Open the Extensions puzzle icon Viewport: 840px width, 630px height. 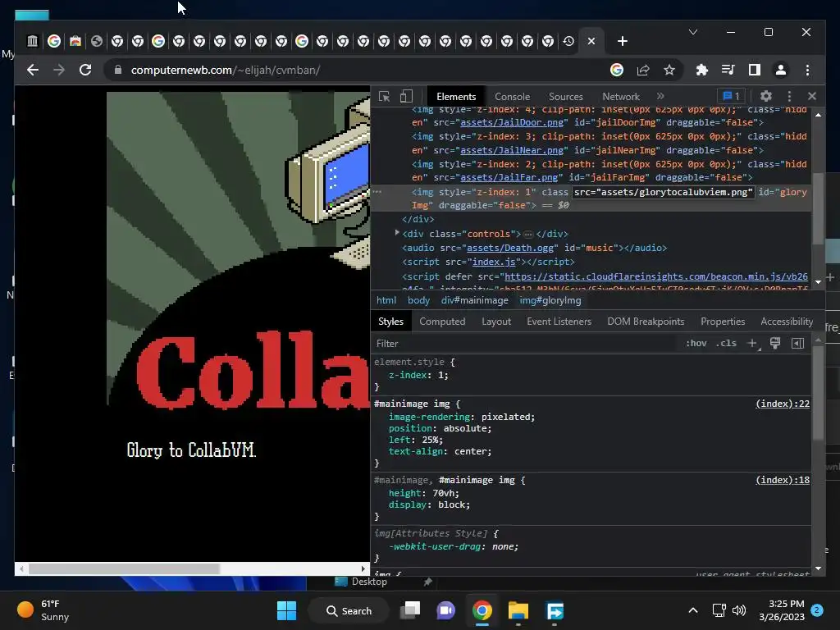[x=702, y=70]
